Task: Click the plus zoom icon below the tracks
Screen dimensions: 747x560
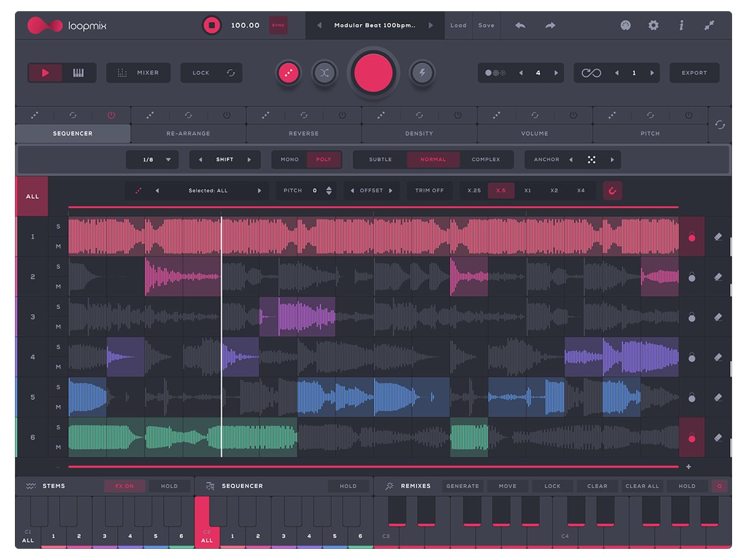Action: (688, 467)
